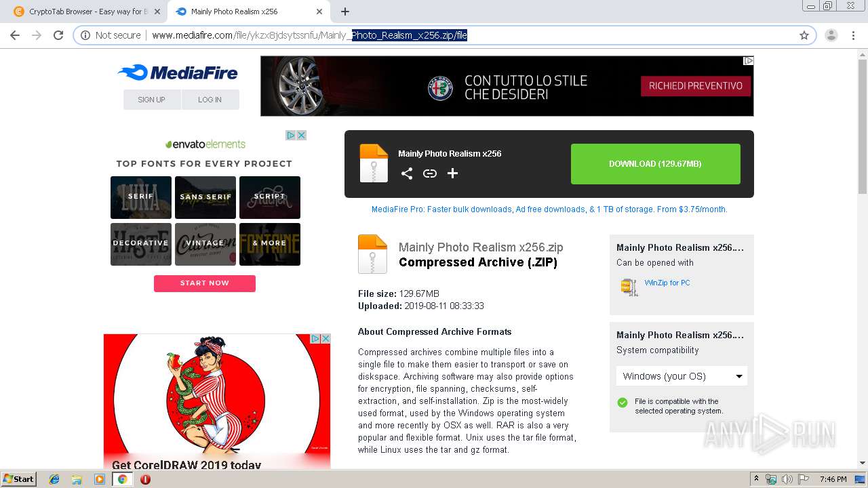This screenshot has height=488, width=868.
Task: Click the Envato ad info triangle icon
Action: (290, 136)
